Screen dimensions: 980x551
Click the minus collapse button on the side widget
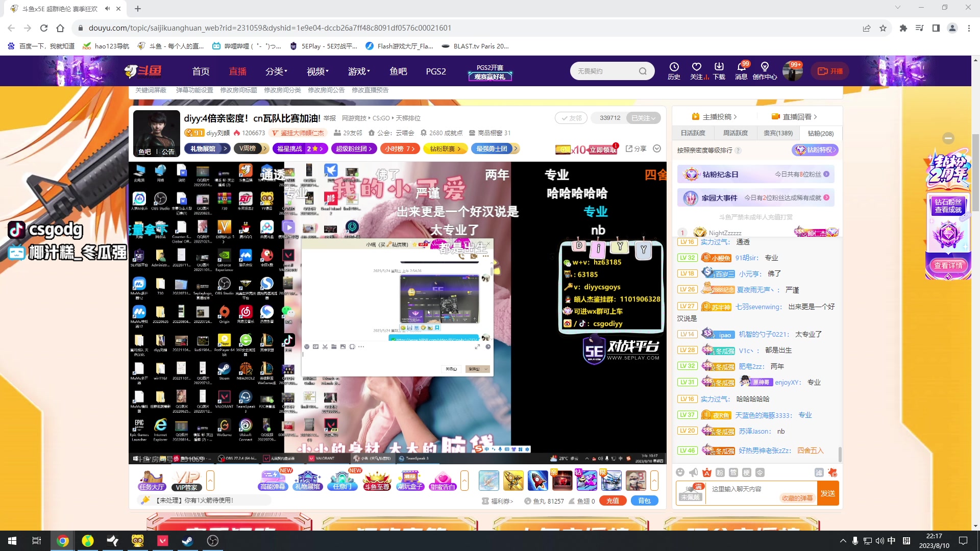[x=948, y=138]
